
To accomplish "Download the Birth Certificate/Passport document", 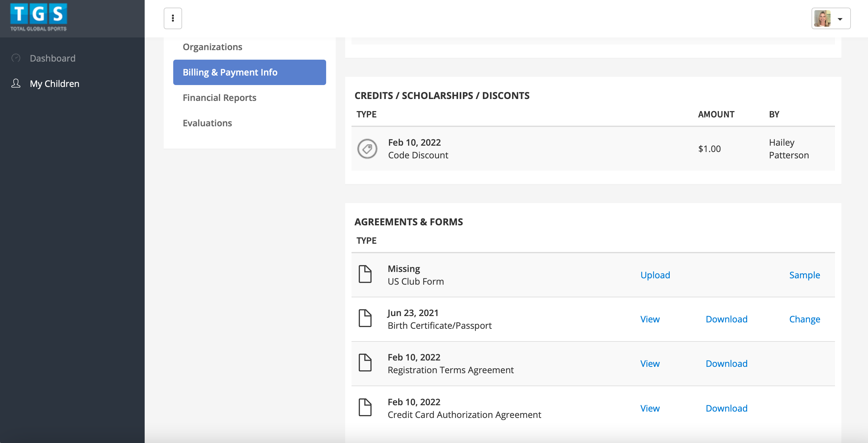I will [x=727, y=319].
